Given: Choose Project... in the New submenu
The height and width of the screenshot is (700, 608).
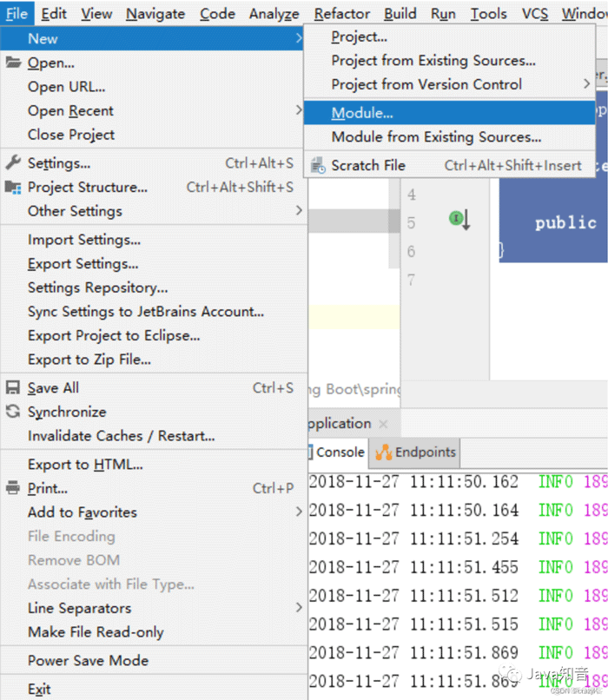Looking at the screenshot, I should [x=450, y=36].
